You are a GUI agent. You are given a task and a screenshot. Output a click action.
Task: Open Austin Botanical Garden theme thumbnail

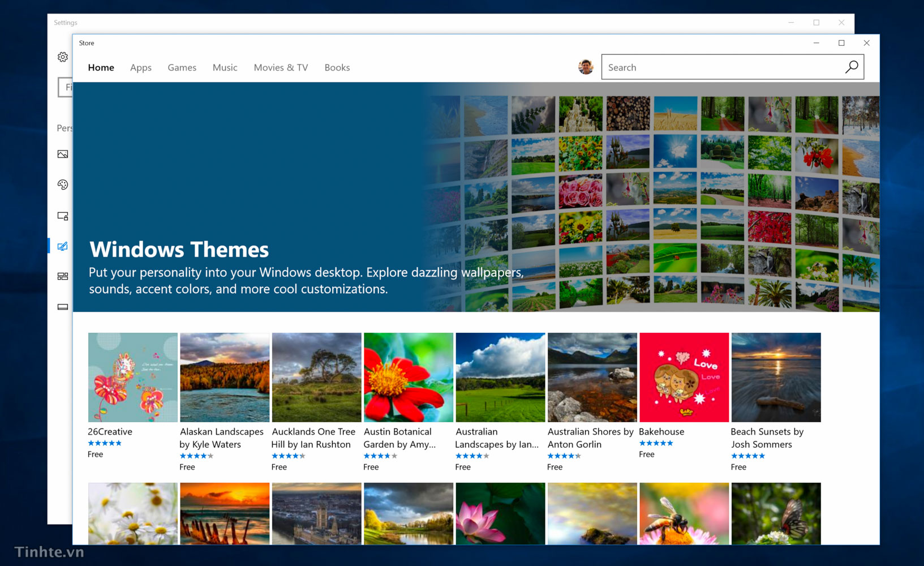pyautogui.click(x=409, y=377)
